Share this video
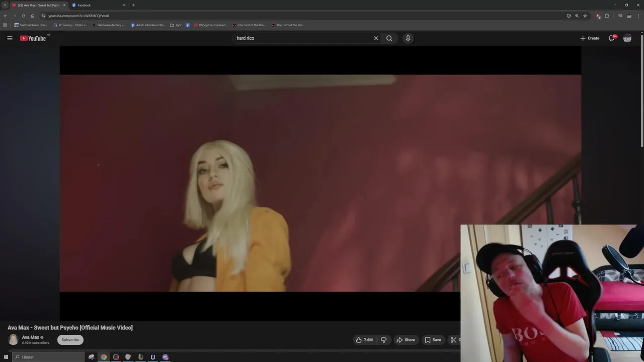Image resolution: width=644 pixels, height=362 pixels. [x=406, y=340]
